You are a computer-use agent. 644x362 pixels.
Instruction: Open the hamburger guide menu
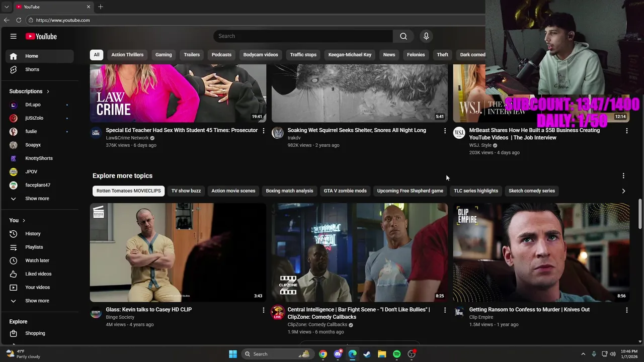[14, 36]
